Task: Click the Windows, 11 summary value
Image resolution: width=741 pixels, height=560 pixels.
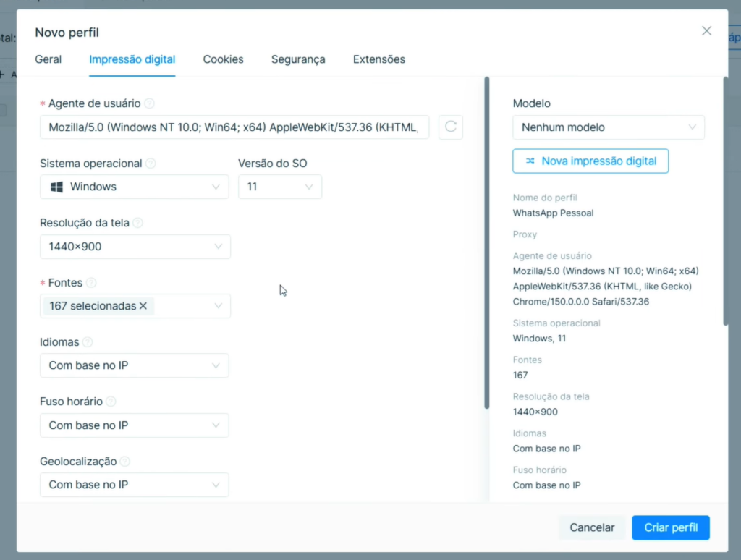Action: click(539, 339)
